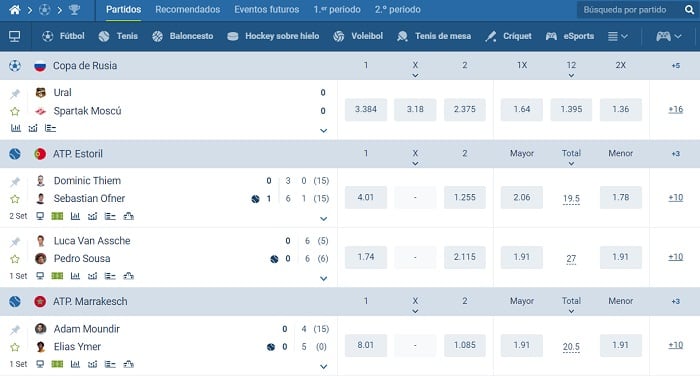Expand the more sports list menu
Screen dimensions: 700x376
point(618,36)
